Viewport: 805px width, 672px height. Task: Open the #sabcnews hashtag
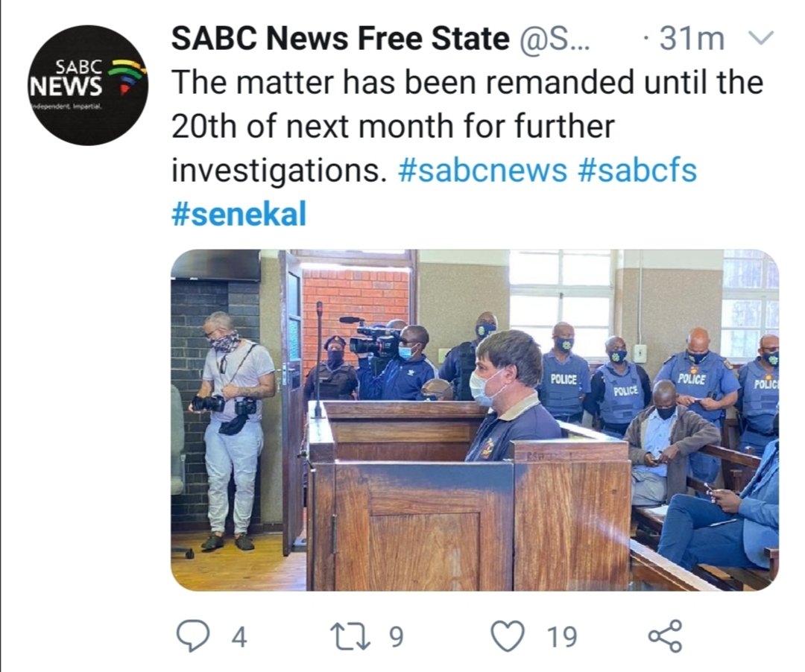(x=482, y=170)
